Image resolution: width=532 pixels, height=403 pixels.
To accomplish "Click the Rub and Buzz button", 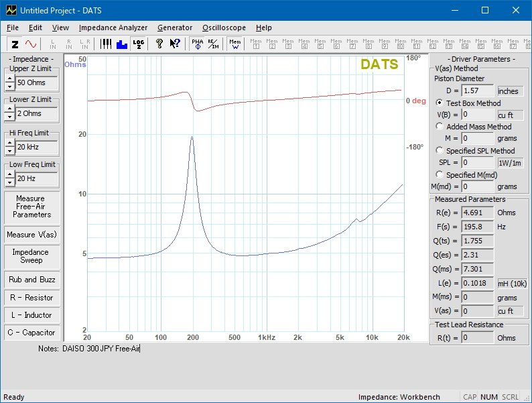I will [x=32, y=280].
